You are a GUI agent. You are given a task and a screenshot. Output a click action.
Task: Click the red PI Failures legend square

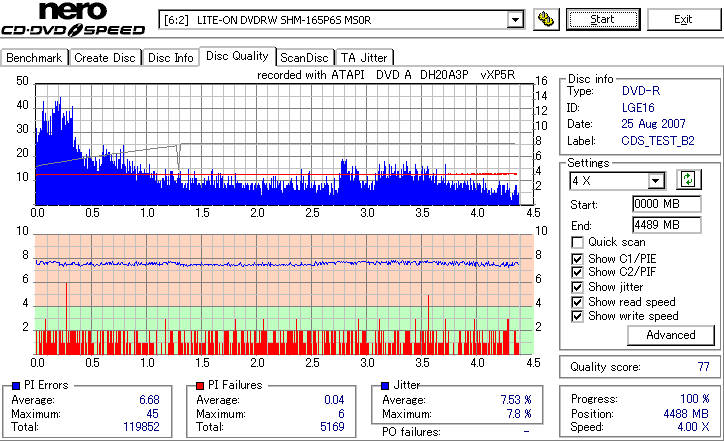coord(200,386)
